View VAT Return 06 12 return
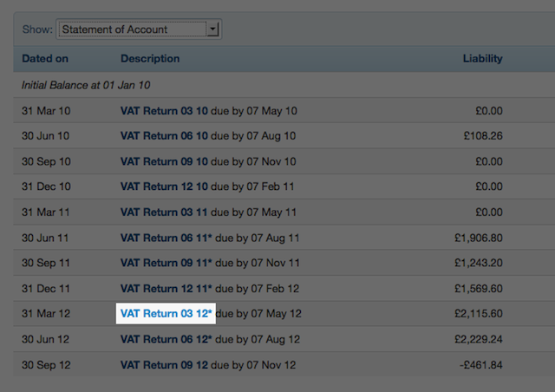The height and width of the screenshot is (392, 555). click(x=166, y=338)
